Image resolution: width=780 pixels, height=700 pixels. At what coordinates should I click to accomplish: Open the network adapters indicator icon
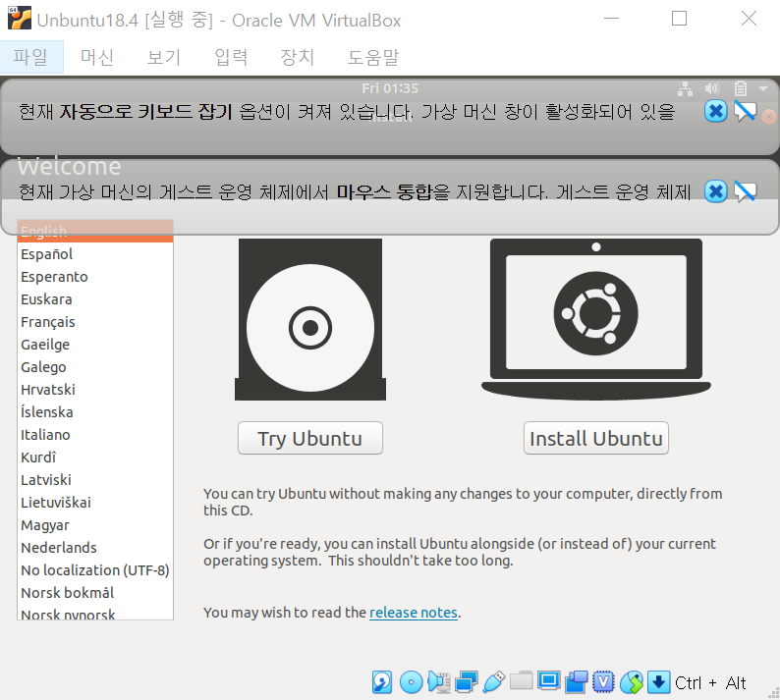466,682
